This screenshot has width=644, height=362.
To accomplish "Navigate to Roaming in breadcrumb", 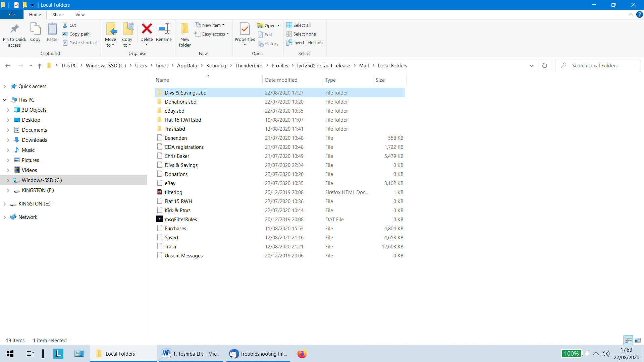I will tap(216, 66).
